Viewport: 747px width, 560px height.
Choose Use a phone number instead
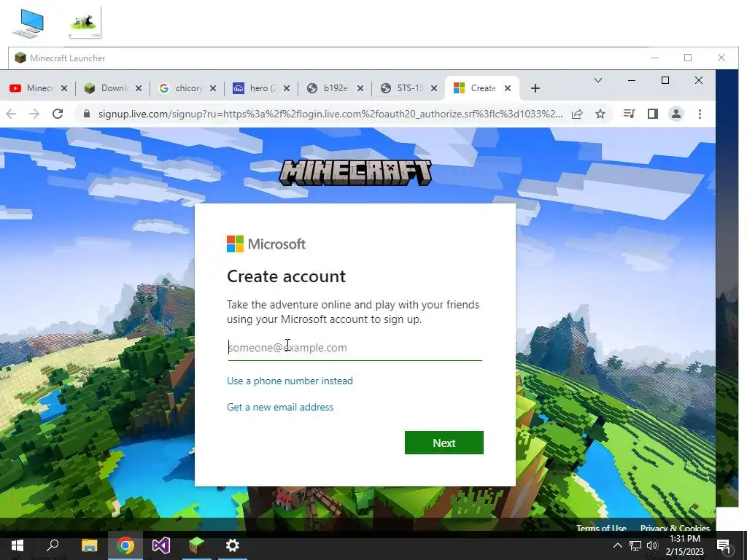click(290, 381)
